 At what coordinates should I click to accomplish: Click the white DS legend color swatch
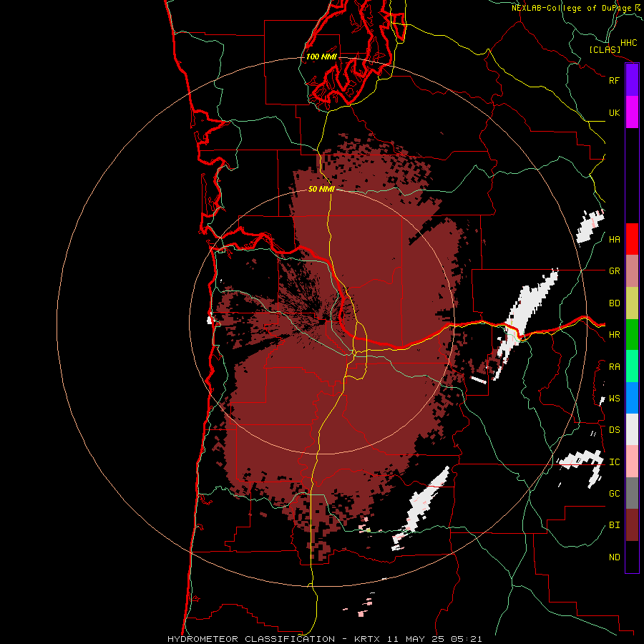[x=632, y=429]
